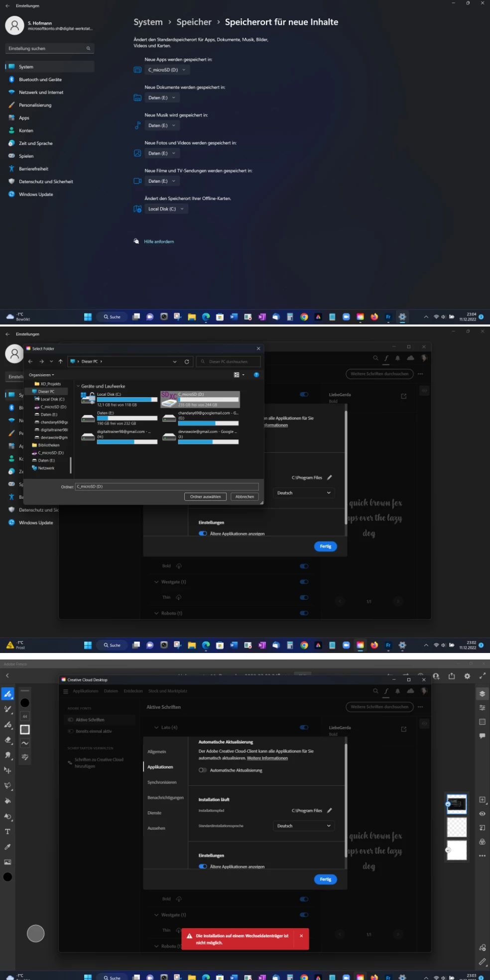Select the Live brushes watercolor tool
The image size is (490, 980).
tap(8, 709)
